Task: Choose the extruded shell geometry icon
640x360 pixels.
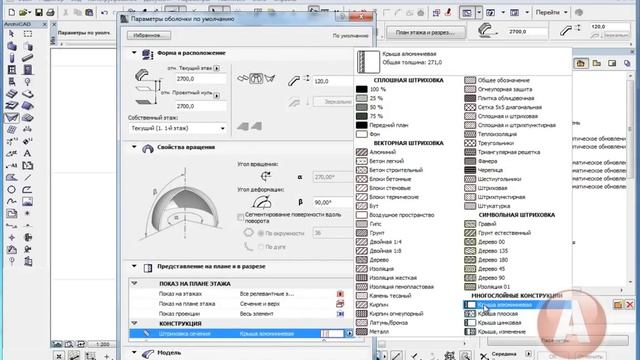Action: [243, 78]
